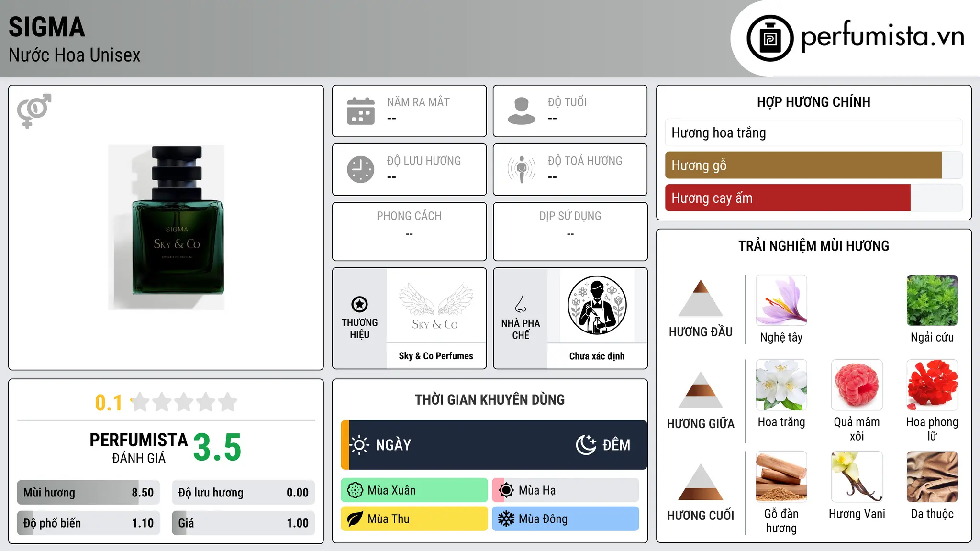
Task: Click the sun icon of Mùa Hạ
Action: click(506, 490)
